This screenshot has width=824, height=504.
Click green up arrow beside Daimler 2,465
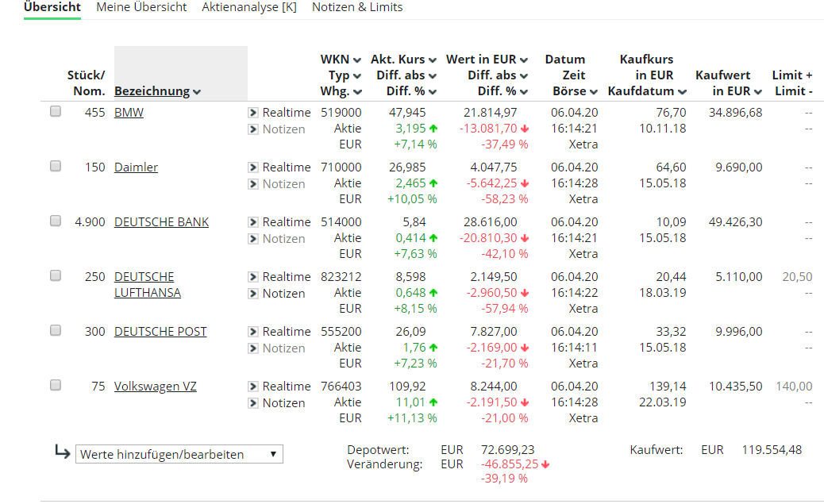(x=433, y=183)
